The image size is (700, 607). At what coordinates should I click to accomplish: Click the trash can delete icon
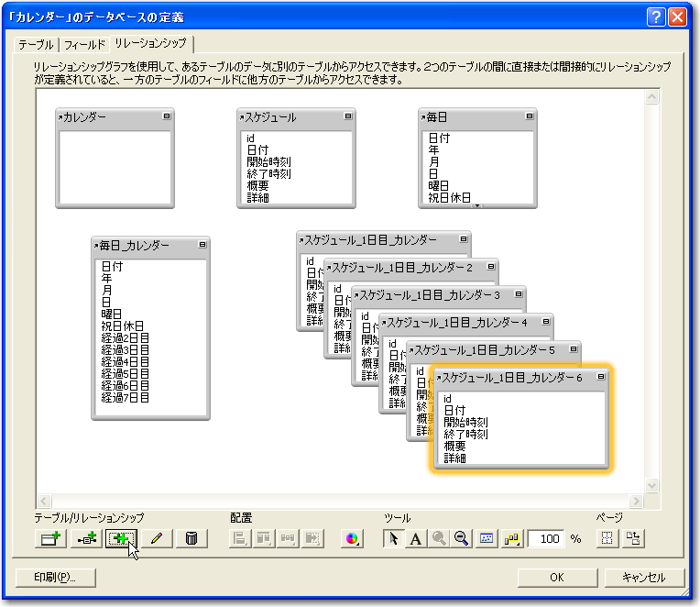[191, 539]
